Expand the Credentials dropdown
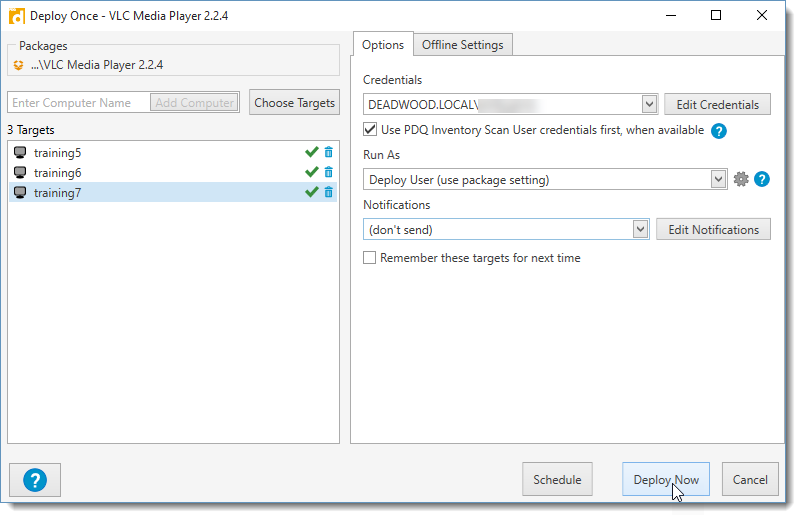 [648, 104]
